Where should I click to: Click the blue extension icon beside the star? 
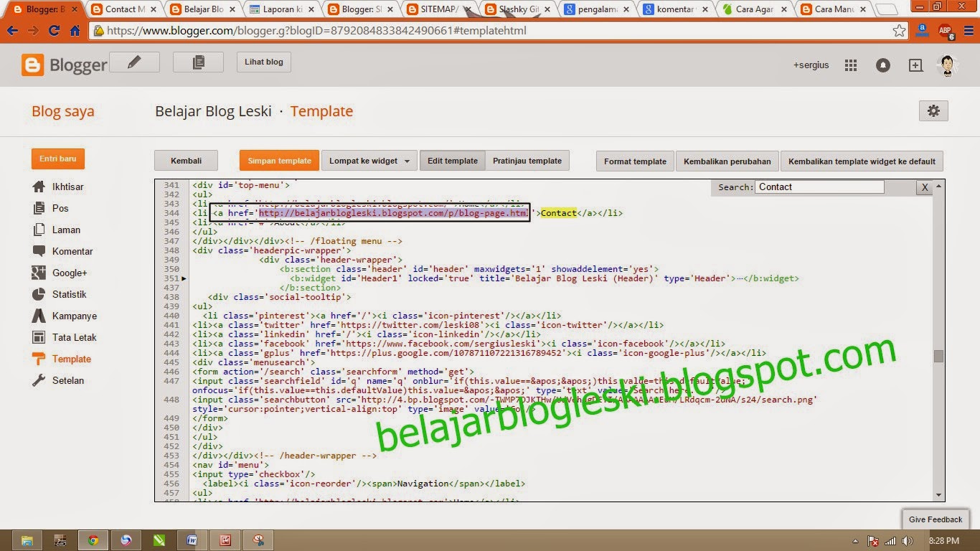923,31
